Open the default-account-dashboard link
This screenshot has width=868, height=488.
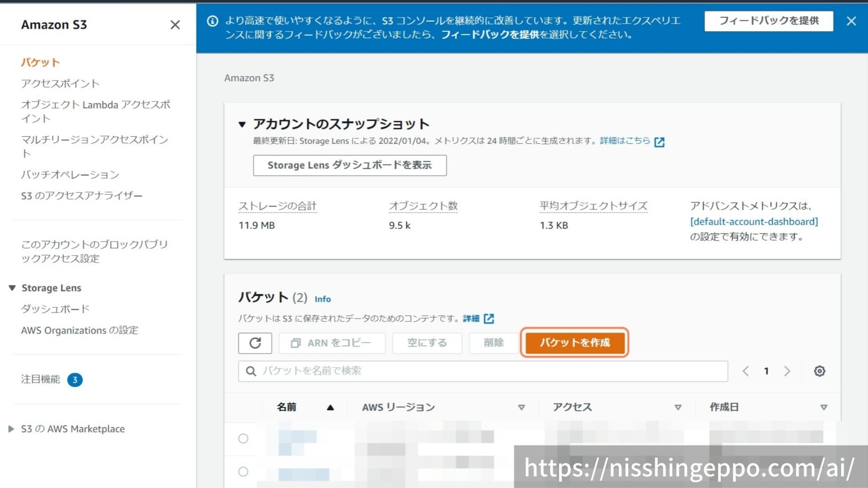click(x=754, y=222)
